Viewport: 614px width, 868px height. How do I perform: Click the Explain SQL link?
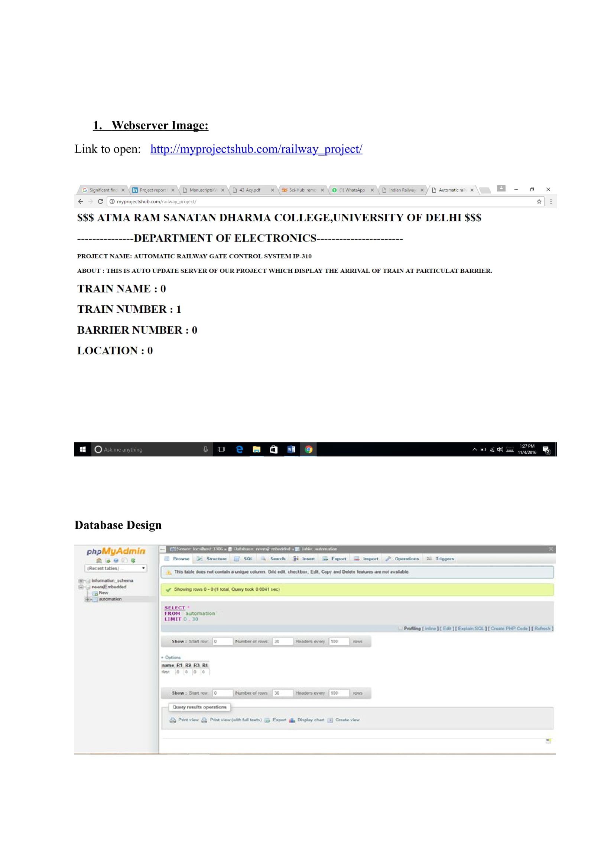point(470,629)
